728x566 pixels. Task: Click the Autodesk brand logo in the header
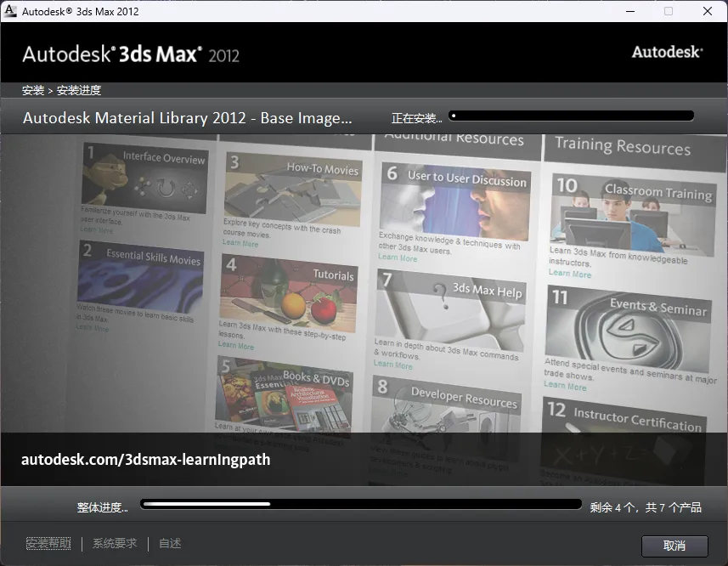tap(667, 52)
